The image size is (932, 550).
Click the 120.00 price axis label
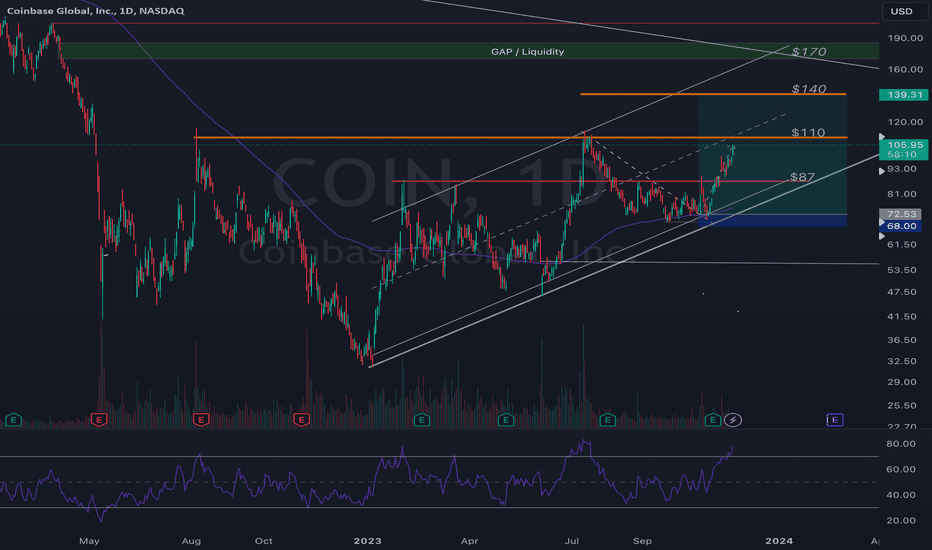click(905, 122)
